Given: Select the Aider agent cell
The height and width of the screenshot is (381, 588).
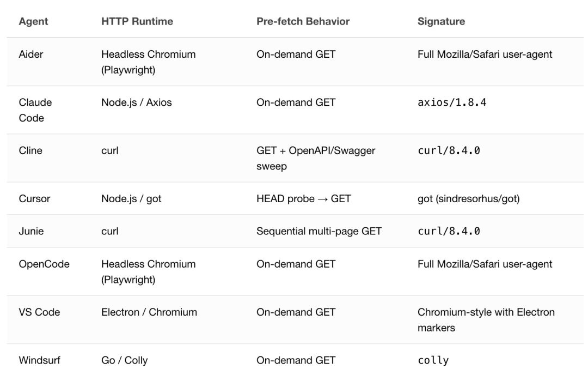Looking at the screenshot, I should point(30,54).
